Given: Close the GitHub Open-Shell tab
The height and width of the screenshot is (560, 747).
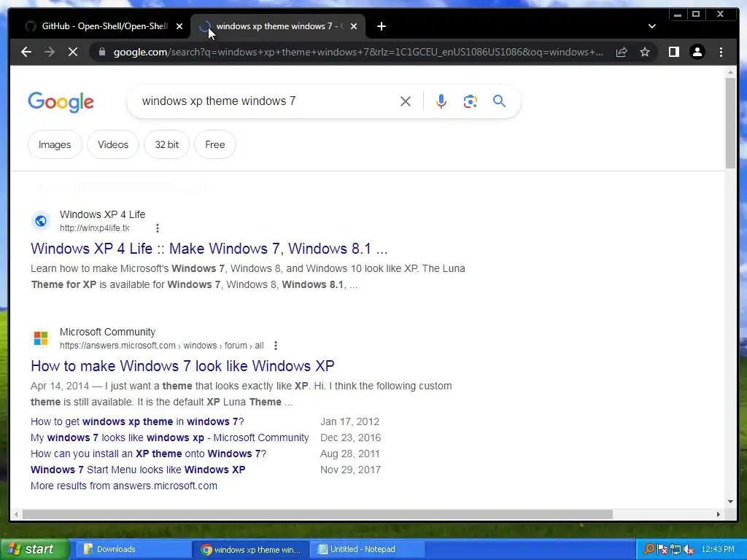Looking at the screenshot, I should [x=179, y=26].
